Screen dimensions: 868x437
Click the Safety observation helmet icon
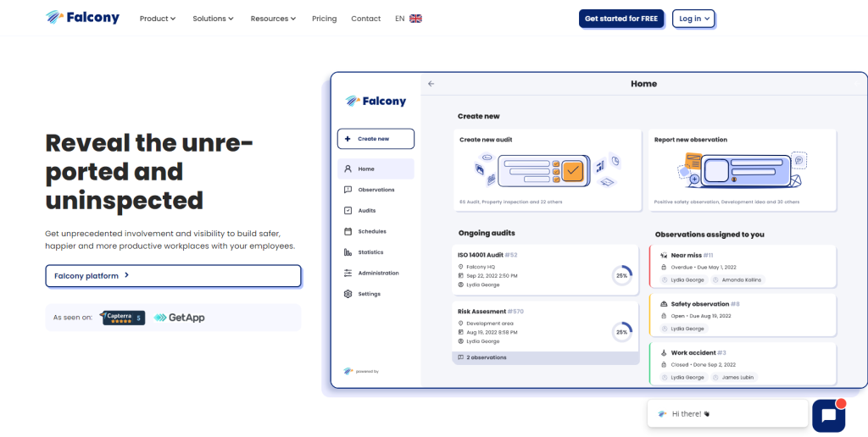664,304
